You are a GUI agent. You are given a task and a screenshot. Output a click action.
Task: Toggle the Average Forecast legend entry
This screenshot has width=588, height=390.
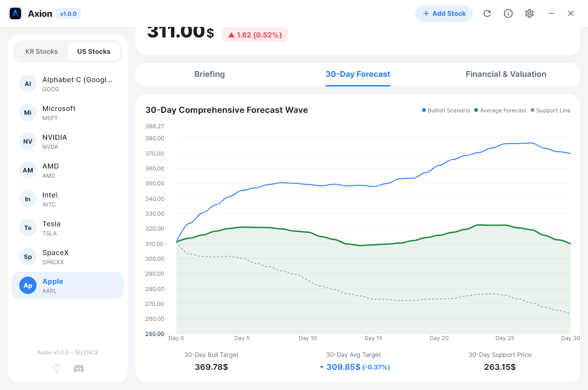pos(500,110)
